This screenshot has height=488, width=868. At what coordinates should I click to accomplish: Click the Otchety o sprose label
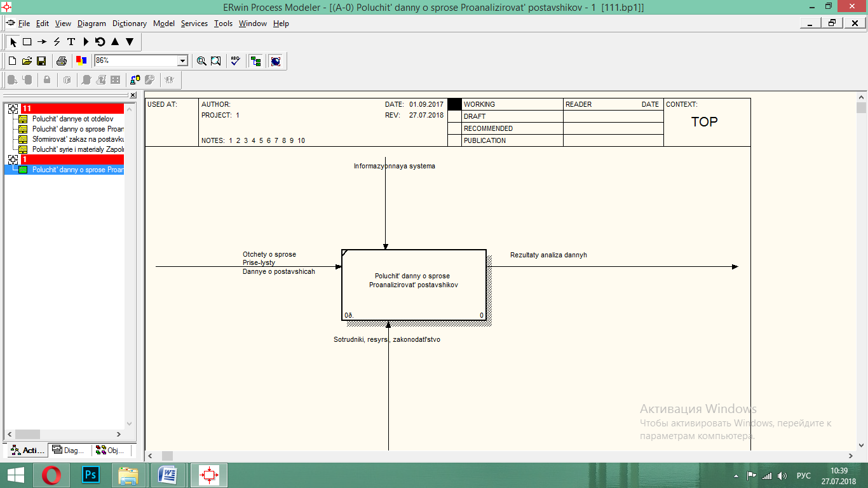pyautogui.click(x=269, y=254)
